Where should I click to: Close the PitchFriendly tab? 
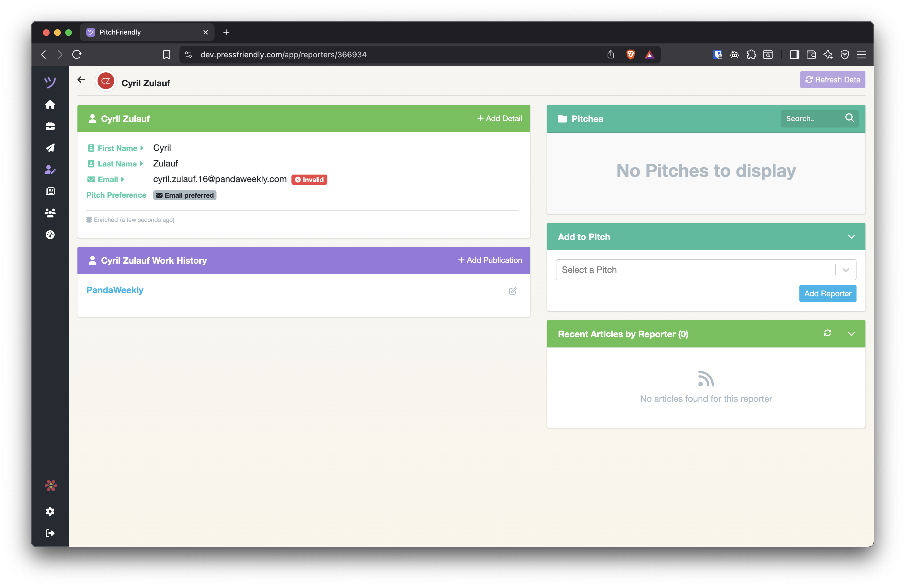205,32
